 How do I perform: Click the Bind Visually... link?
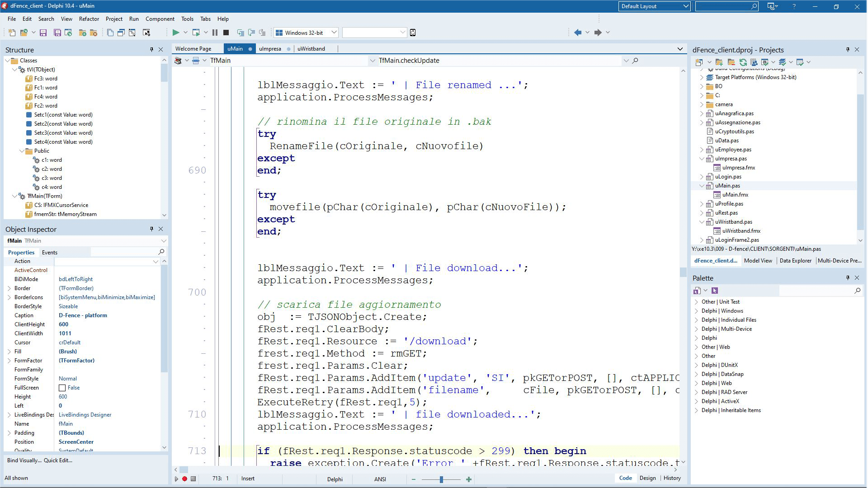(24, 460)
